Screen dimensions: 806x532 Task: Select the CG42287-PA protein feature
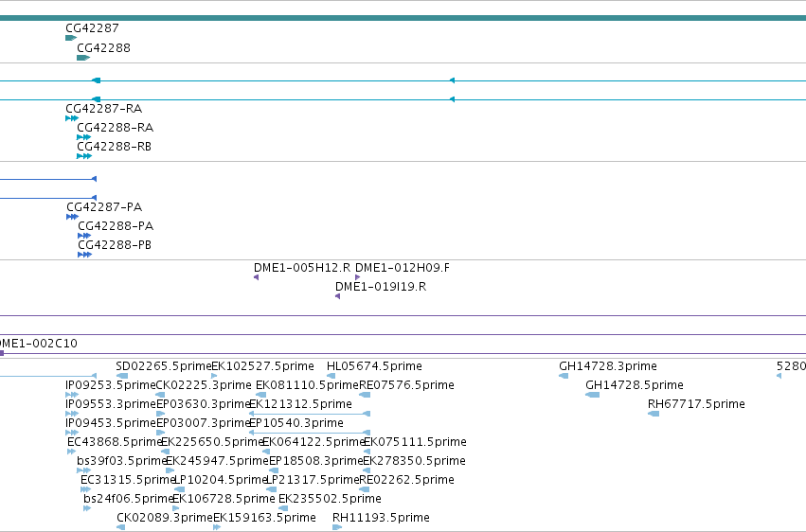(x=104, y=207)
